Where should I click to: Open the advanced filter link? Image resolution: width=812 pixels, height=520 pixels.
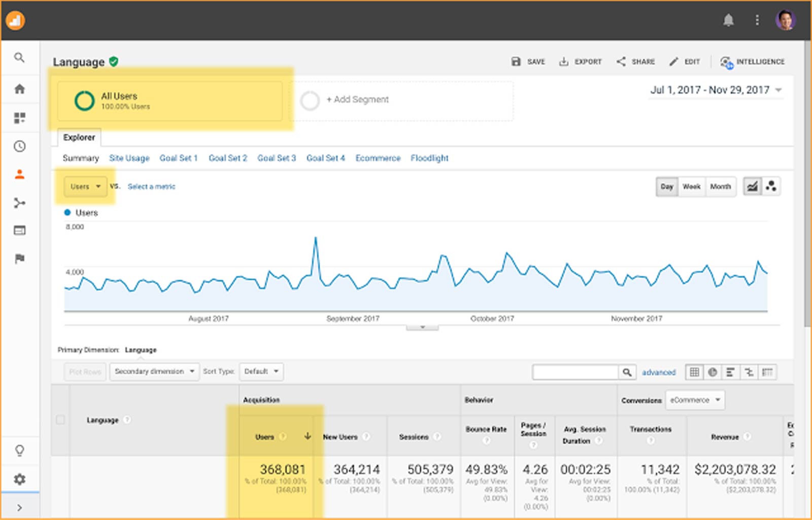point(658,372)
